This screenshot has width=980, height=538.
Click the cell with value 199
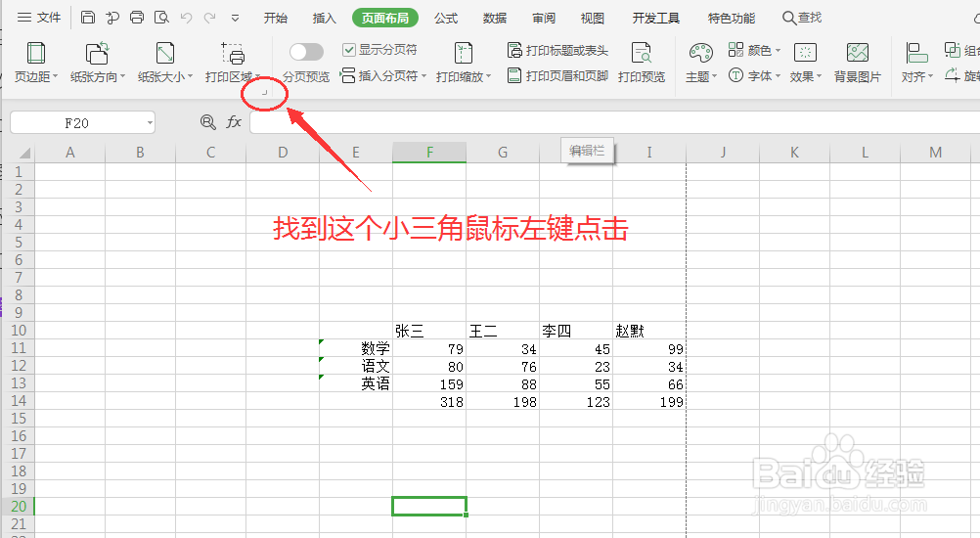tap(648, 401)
